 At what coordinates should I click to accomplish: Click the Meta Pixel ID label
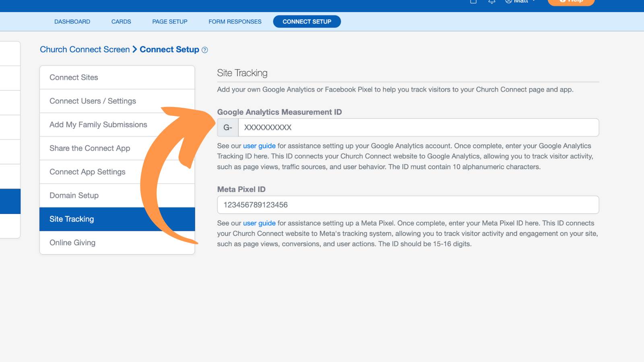pyautogui.click(x=242, y=189)
